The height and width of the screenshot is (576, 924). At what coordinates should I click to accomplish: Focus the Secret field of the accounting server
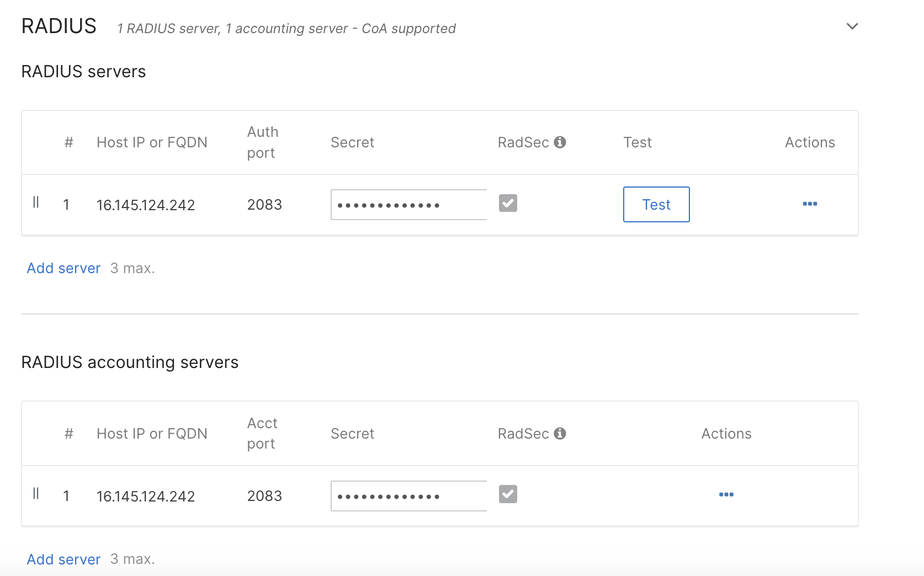408,497
